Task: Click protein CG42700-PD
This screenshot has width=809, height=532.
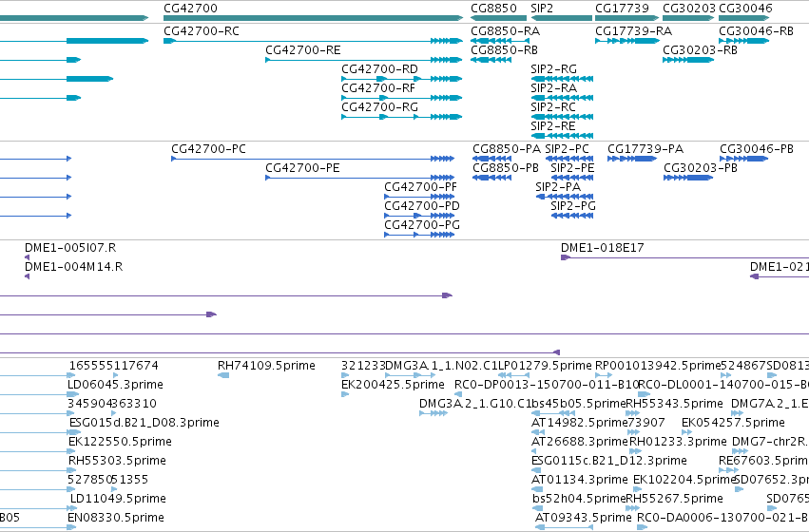Action: tap(419, 216)
